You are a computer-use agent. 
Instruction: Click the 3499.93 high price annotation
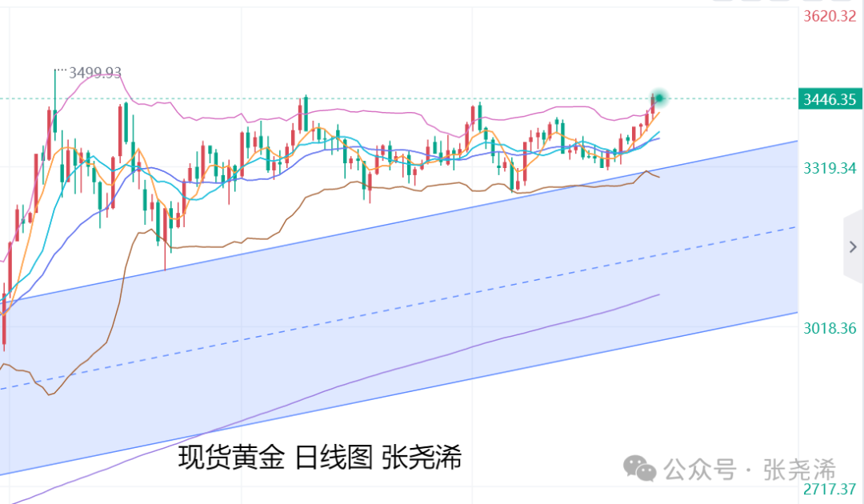(x=95, y=73)
